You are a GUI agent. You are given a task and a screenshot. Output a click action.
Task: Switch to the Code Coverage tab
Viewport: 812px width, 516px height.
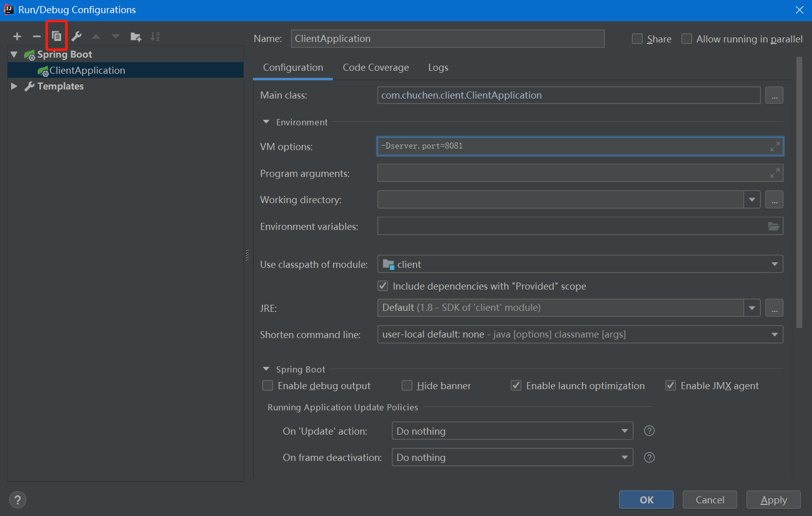click(x=376, y=68)
